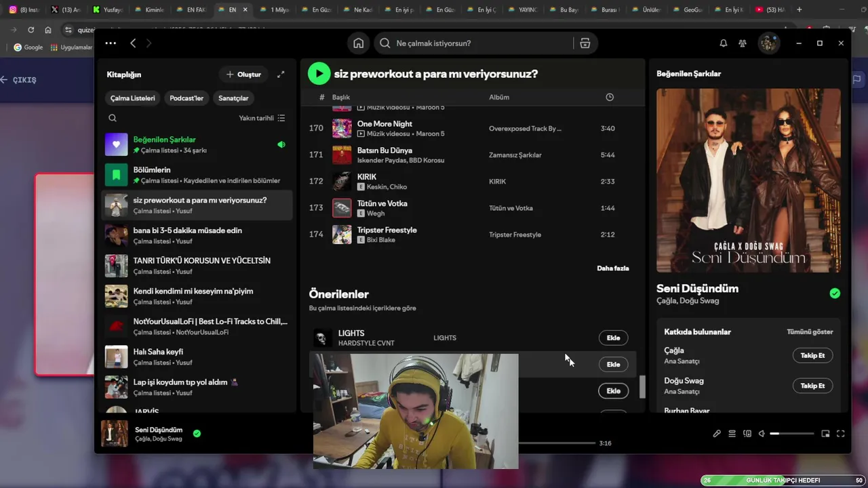Image resolution: width=868 pixels, height=488 pixels.
Task: Open friend activity icon
Action: point(743,43)
